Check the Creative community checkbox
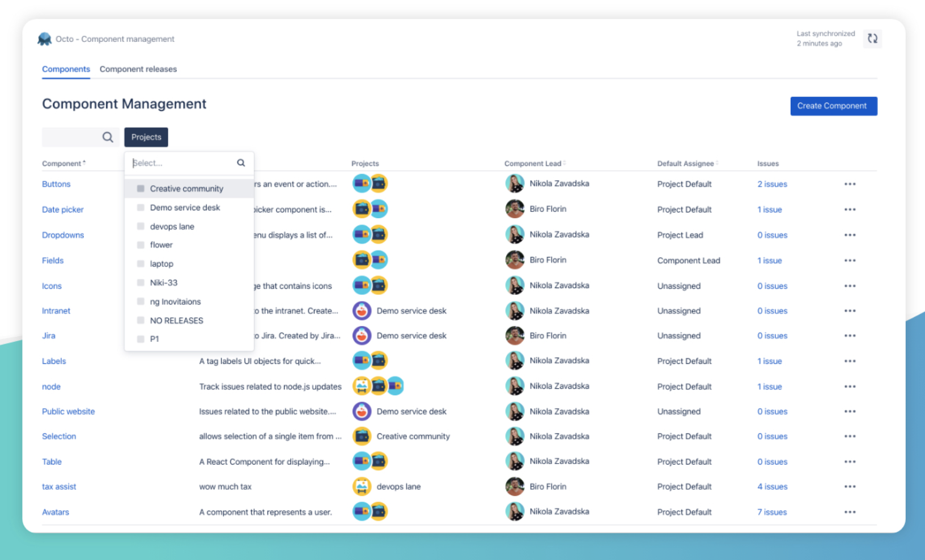The height and width of the screenshot is (560, 925). coord(141,189)
